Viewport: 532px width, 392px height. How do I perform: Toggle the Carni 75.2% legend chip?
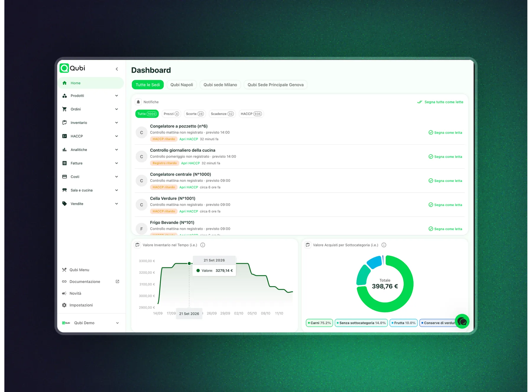tap(319, 323)
